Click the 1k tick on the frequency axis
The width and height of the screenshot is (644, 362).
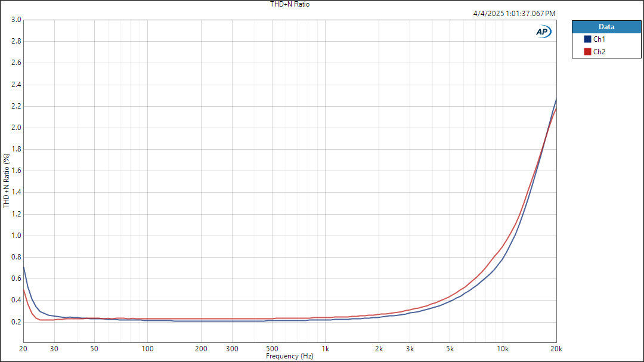[325, 348]
